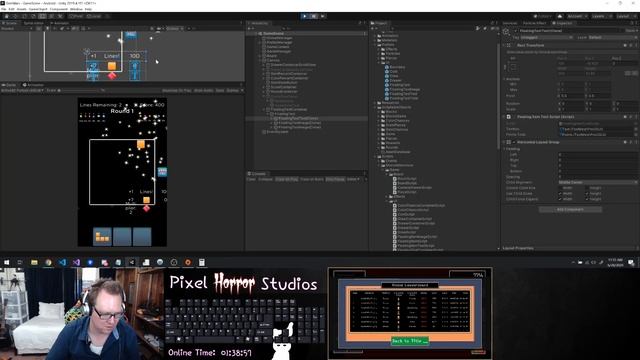Screen dimensions: 640x360
Task: Advance one frame with the Step button
Action: click(322, 16)
